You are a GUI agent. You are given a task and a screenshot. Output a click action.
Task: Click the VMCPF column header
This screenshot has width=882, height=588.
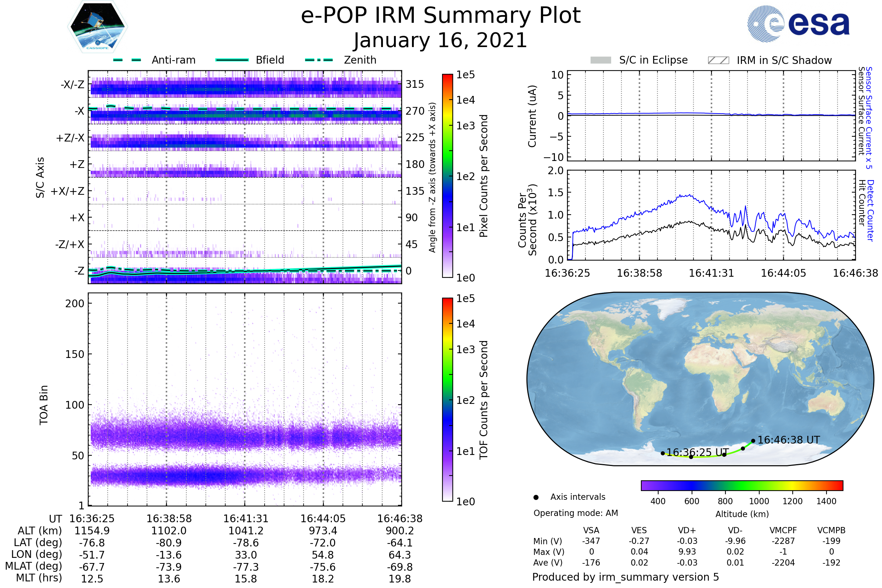(783, 530)
